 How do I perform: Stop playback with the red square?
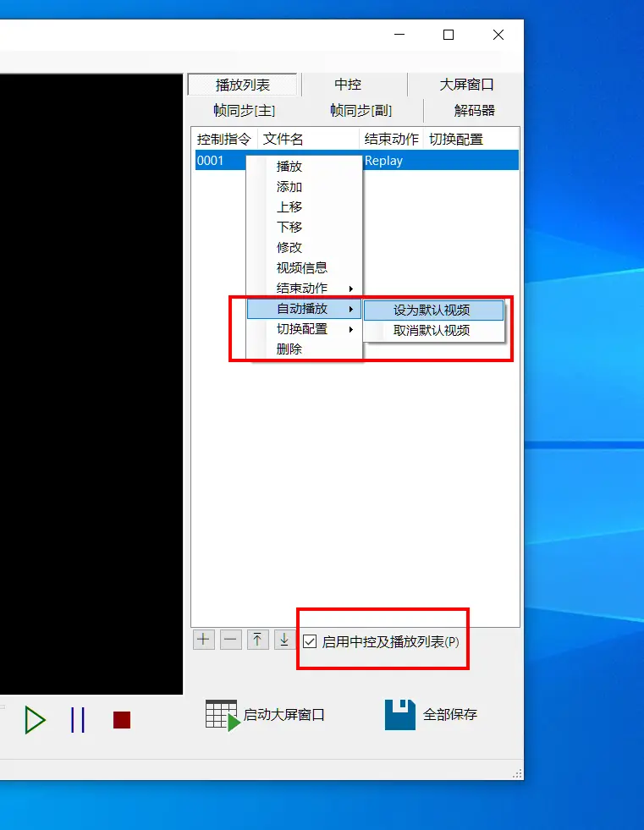coord(122,720)
